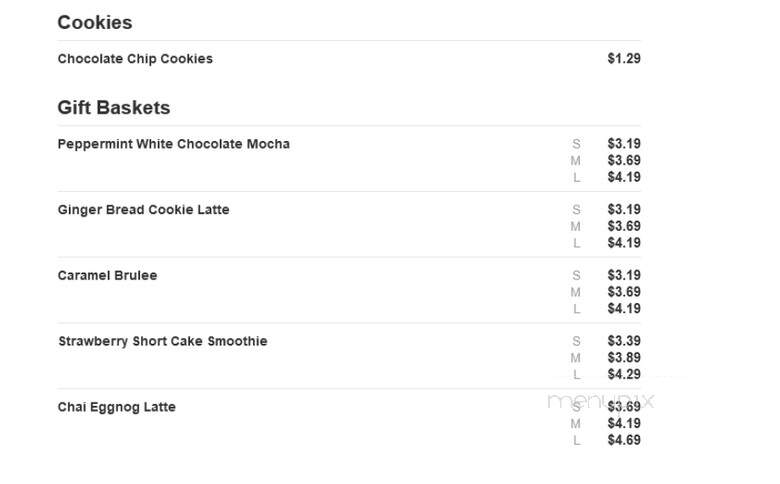
Task: Select medium Caramel Brulee price $3.69
Action: pyautogui.click(x=624, y=292)
